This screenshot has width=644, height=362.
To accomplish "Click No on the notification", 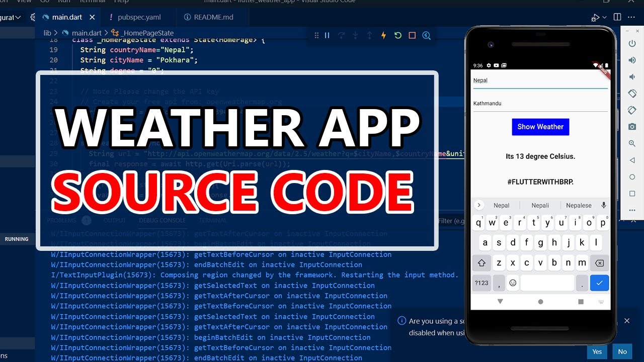I will 622,352.
